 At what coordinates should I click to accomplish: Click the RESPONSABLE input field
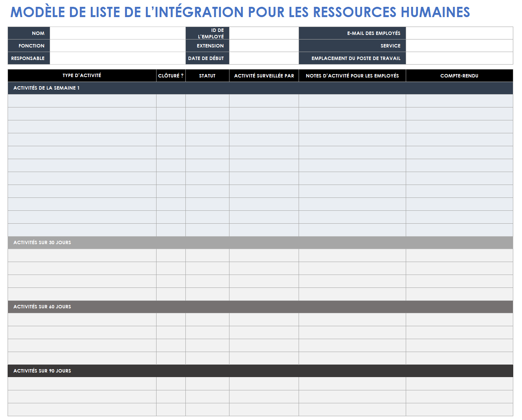pyautogui.click(x=118, y=58)
